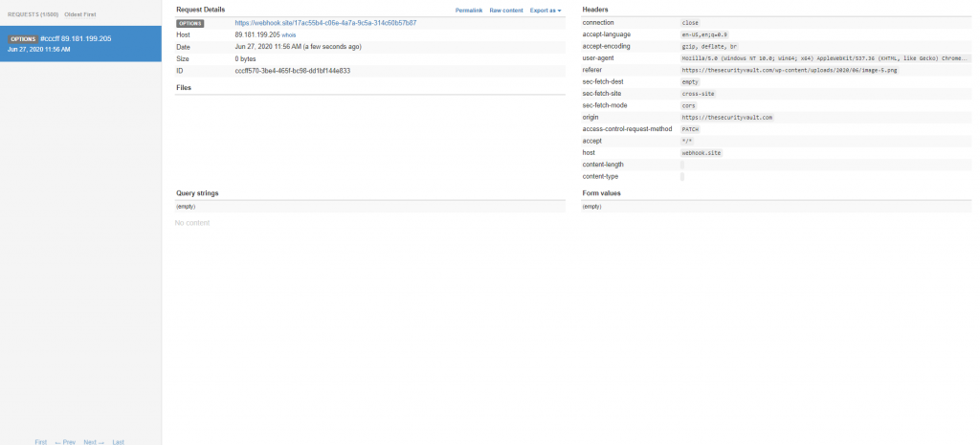Click the OPTIONS method badge in Request Details
This screenshot has height=445, width=980.
coord(190,23)
